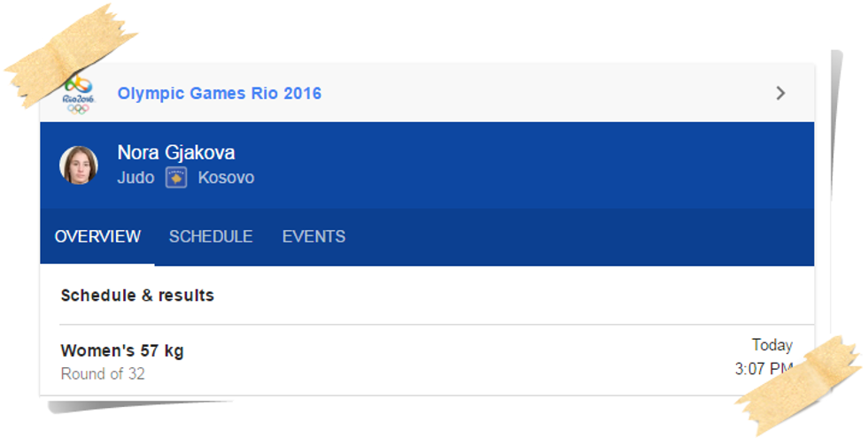Click empty area of blue athlete banner
Viewport: 868px width, 438px height.
click(x=531, y=165)
